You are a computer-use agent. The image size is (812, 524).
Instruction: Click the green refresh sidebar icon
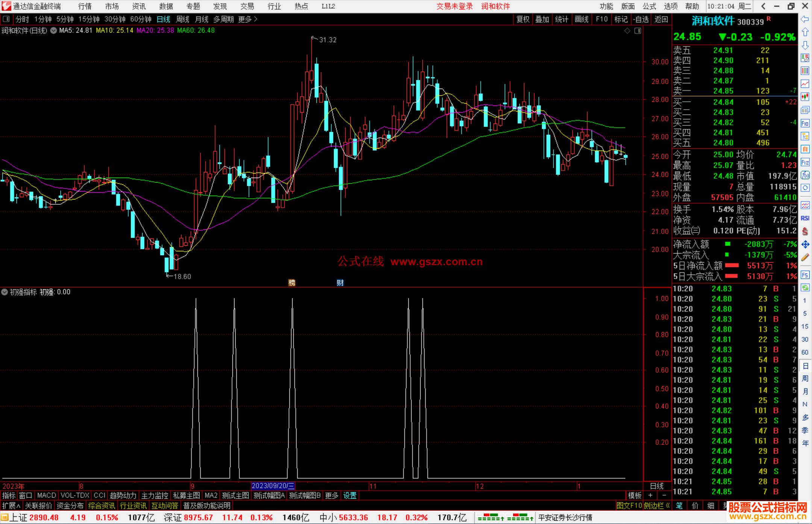tap(805, 288)
